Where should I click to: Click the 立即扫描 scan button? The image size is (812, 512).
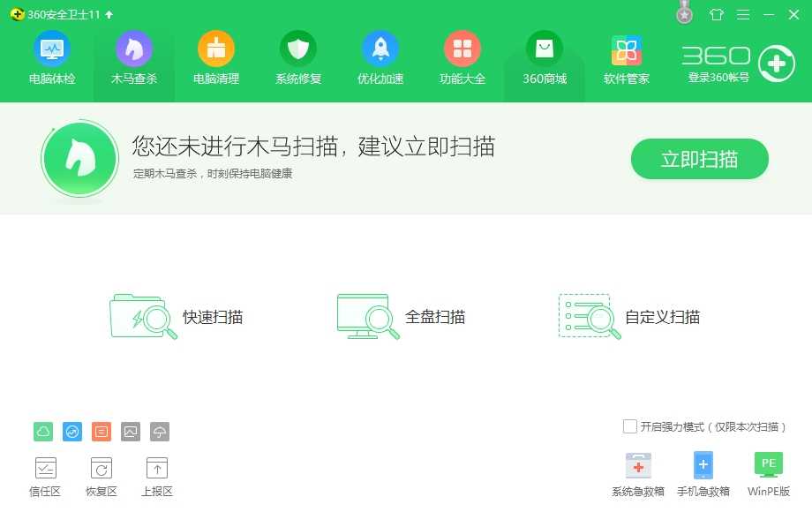[x=699, y=159]
